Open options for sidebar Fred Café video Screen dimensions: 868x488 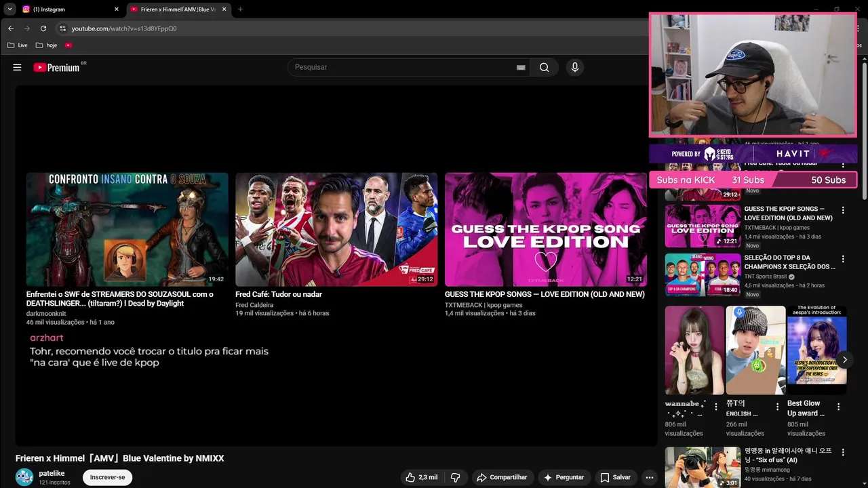click(x=843, y=165)
